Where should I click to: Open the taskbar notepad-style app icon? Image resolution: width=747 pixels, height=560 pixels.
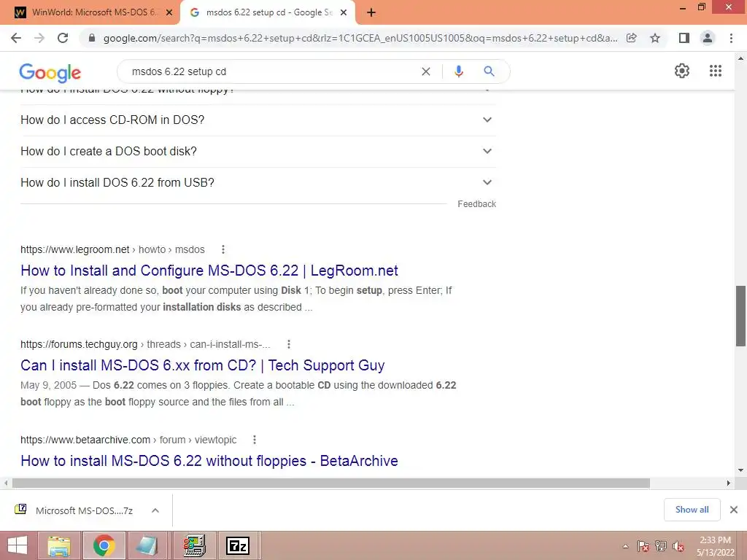147,545
